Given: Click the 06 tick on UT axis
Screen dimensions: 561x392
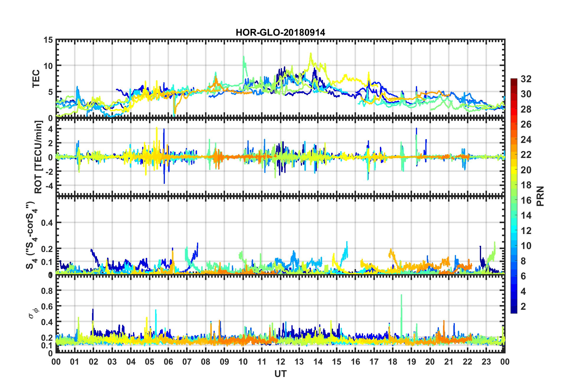Looking at the screenshot, I should 168,362.
